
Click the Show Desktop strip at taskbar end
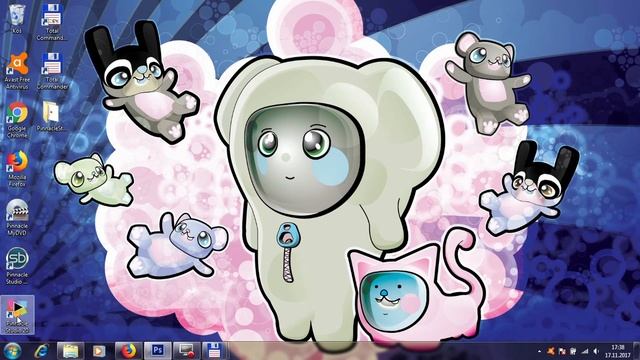pyautogui.click(x=637, y=351)
